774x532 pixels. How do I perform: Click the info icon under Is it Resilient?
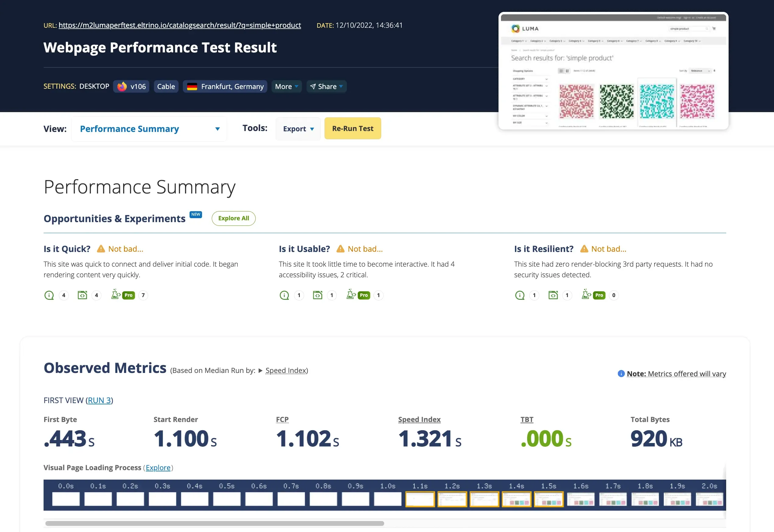coord(520,295)
